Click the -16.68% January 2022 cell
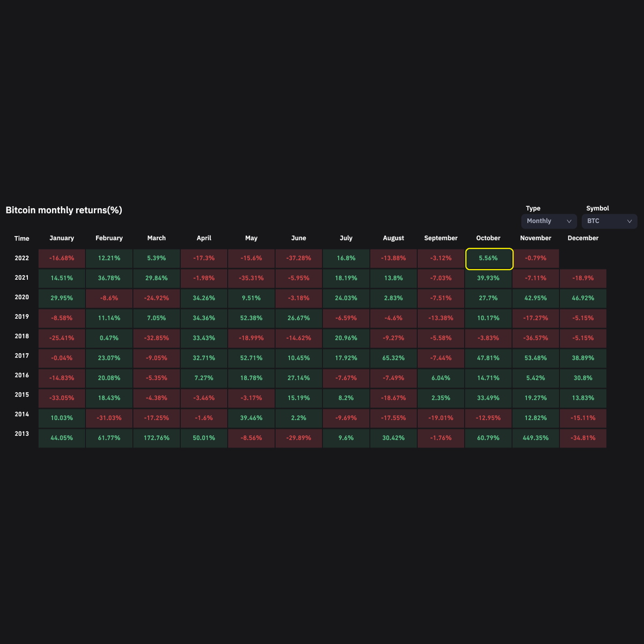Viewport: 644px width, 644px height. pos(62,259)
